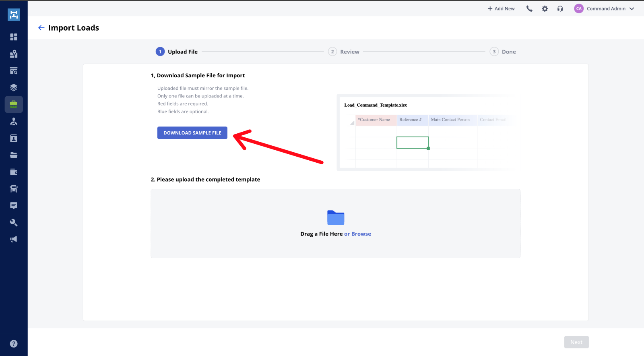
Task: Select the green briefcase sidebar icon
Action: pos(14,104)
